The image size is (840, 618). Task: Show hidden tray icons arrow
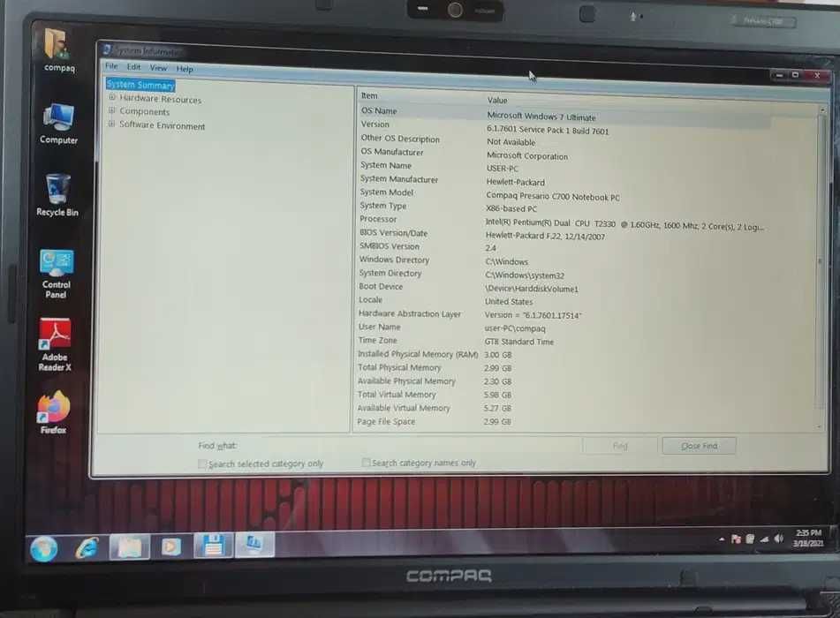(722, 539)
